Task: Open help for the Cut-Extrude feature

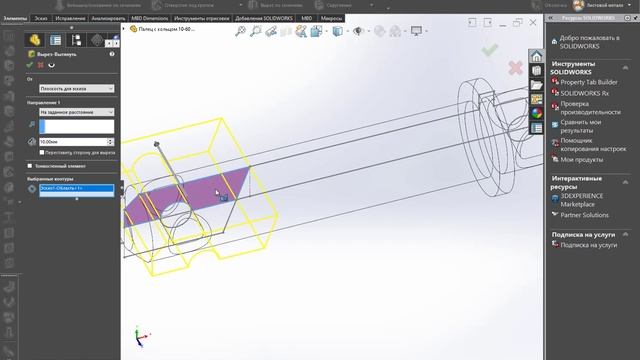Action: tap(112, 54)
